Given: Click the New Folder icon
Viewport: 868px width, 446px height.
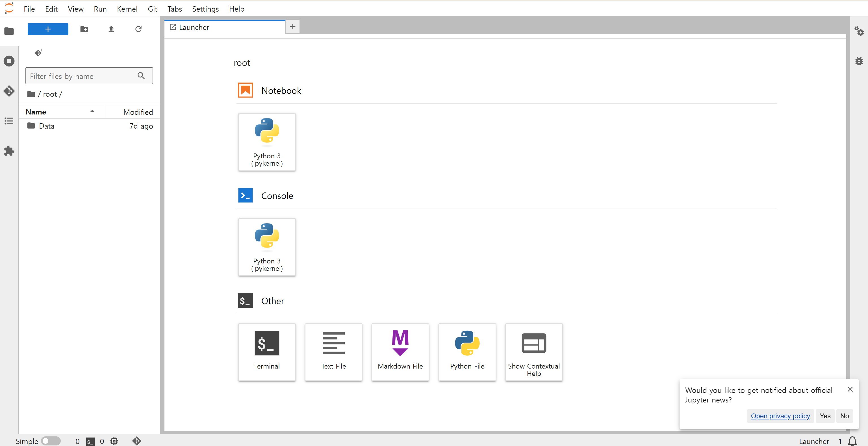Looking at the screenshot, I should pyautogui.click(x=84, y=29).
